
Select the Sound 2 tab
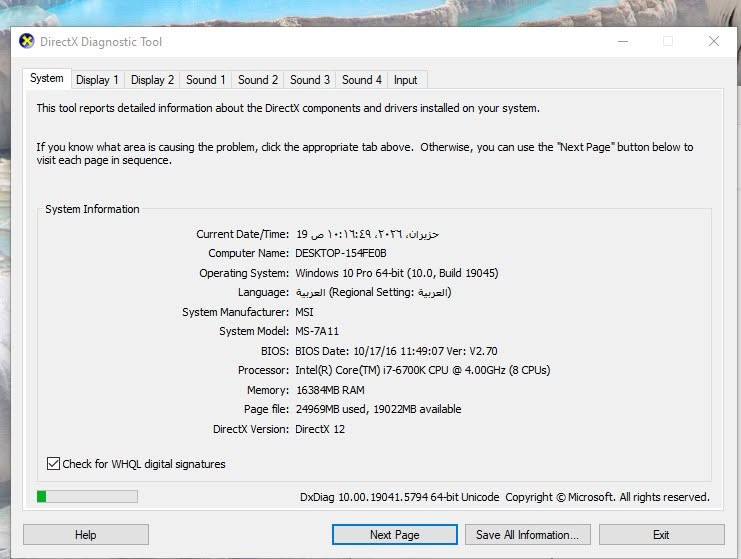(x=258, y=80)
